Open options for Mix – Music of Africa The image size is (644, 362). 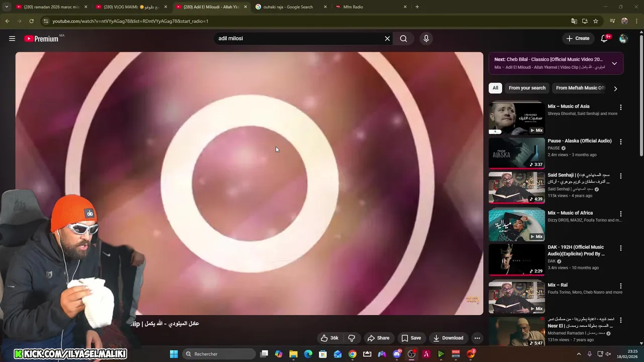pyautogui.click(x=621, y=214)
